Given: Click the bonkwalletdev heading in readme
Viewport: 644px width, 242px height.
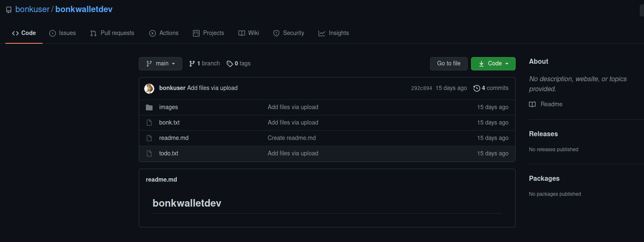Looking at the screenshot, I should click(187, 203).
